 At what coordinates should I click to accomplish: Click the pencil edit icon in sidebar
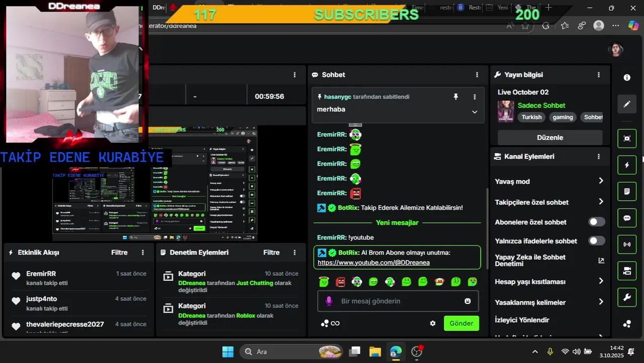pyautogui.click(x=627, y=104)
